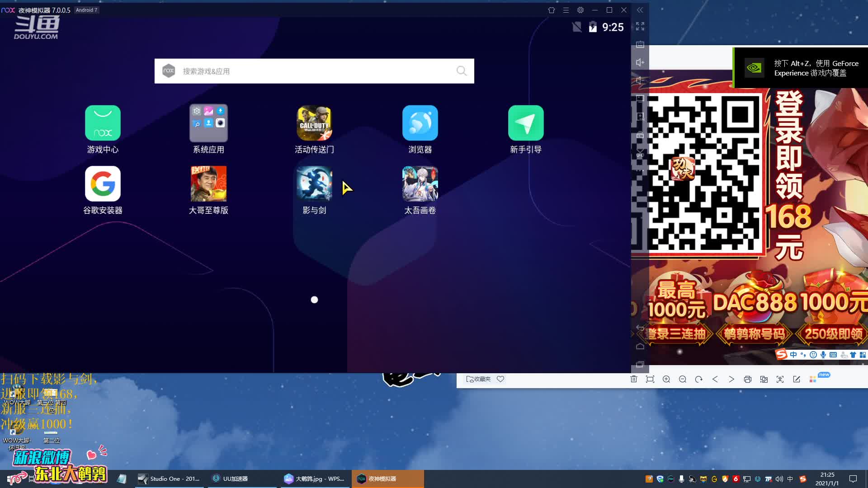868x488 pixels.
Task: Zoom in on the image in viewer
Action: coord(666,379)
